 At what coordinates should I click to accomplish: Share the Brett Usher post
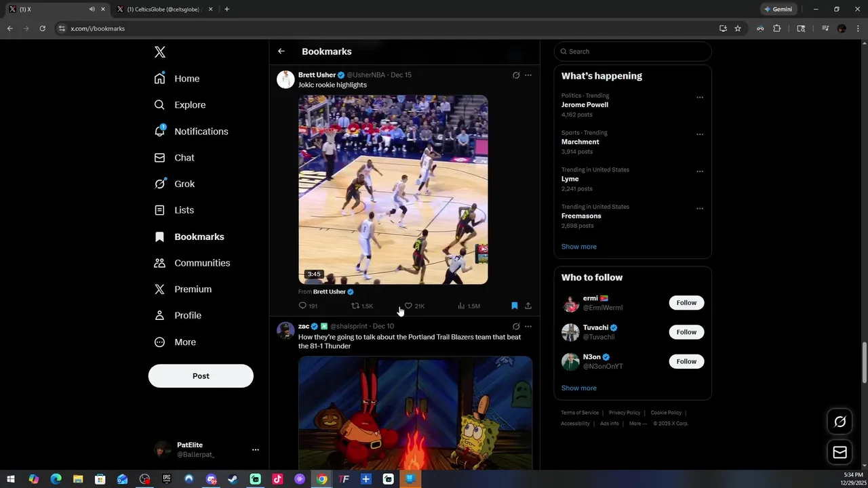(x=528, y=306)
